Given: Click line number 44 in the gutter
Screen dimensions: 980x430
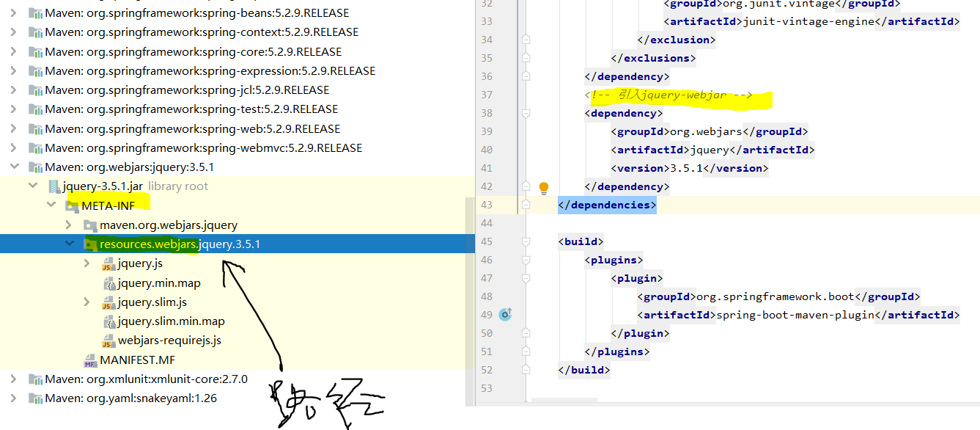Looking at the screenshot, I should (x=485, y=223).
